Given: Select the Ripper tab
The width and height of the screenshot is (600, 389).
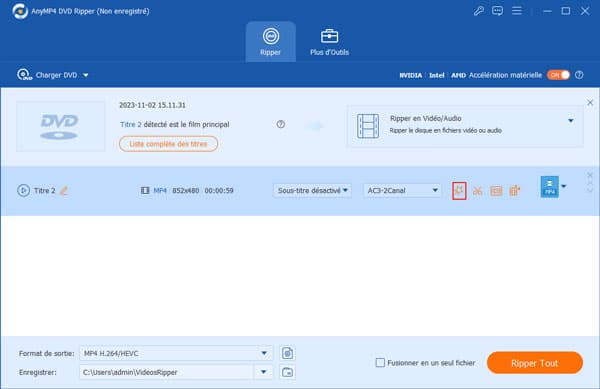Looking at the screenshot, I should click(271, 42).
